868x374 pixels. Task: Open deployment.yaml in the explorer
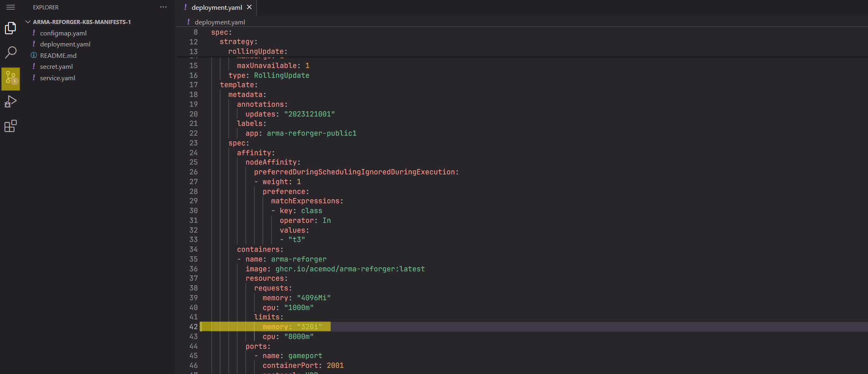point(65,44)
